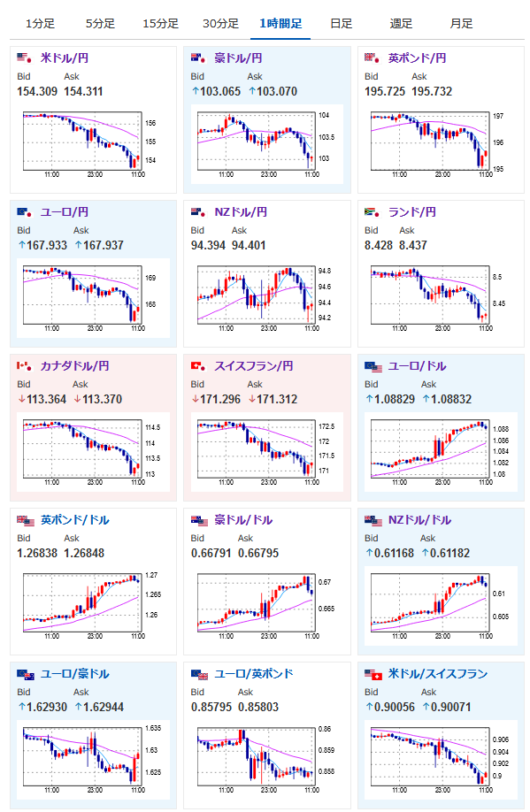Switch to the 1分足 tab
The width and height of the screenshot is (530, 812).
coord(40,24)
